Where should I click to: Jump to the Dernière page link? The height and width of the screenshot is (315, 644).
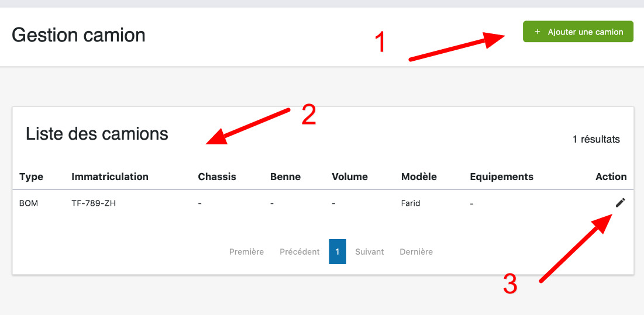(416, 252)
